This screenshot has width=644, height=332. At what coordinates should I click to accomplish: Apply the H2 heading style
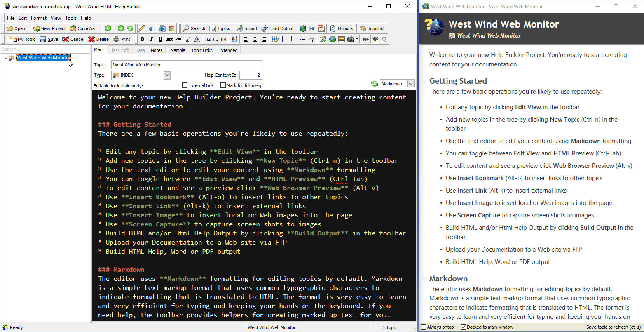pos(208,39)
